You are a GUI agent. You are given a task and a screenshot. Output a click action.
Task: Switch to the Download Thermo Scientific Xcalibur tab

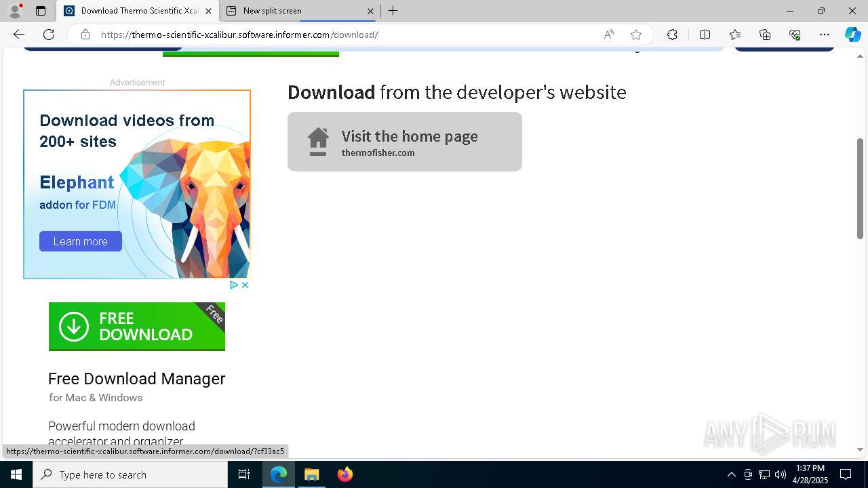138,11
